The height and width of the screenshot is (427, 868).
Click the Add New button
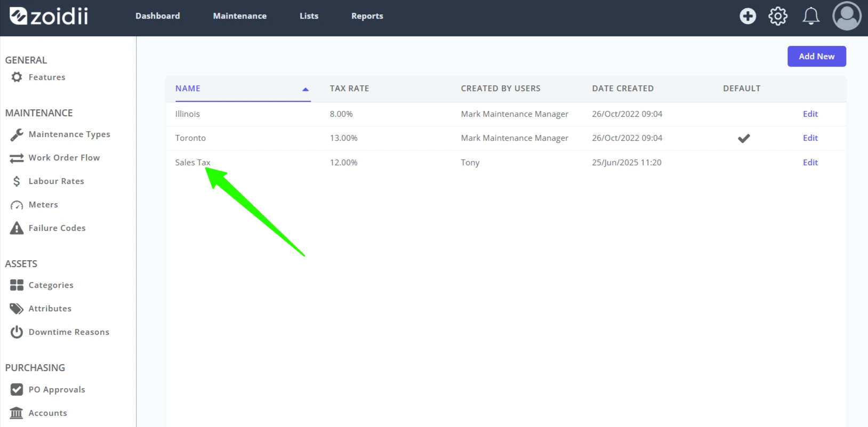pos(816,57)
